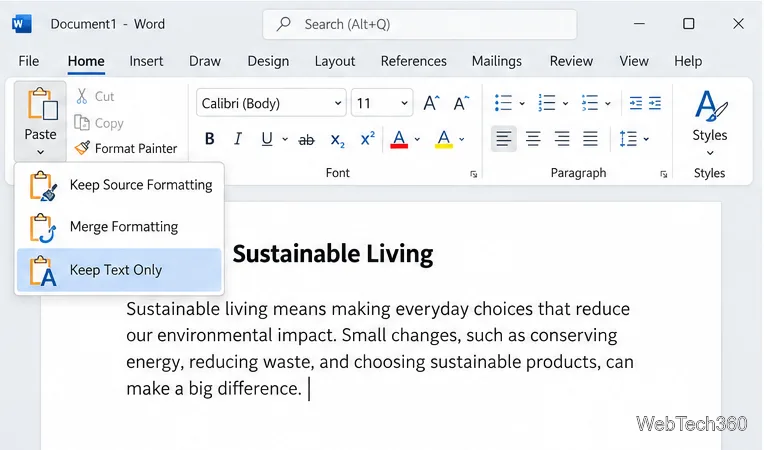Expand the Styles chevron

coord(710,153)
